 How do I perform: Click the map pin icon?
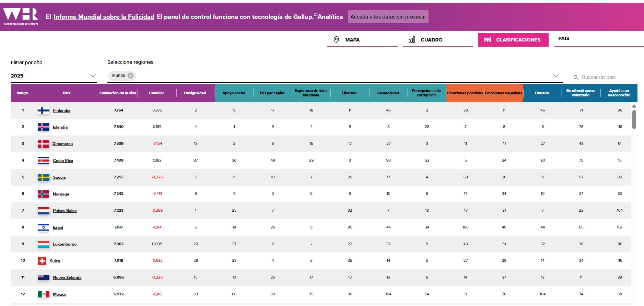point(336,40)
